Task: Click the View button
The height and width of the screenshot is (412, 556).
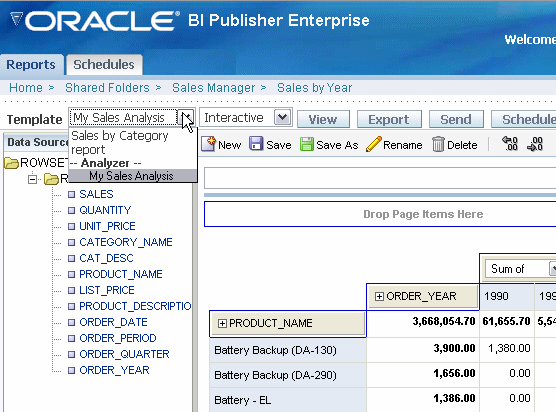Action: (323, 119)
